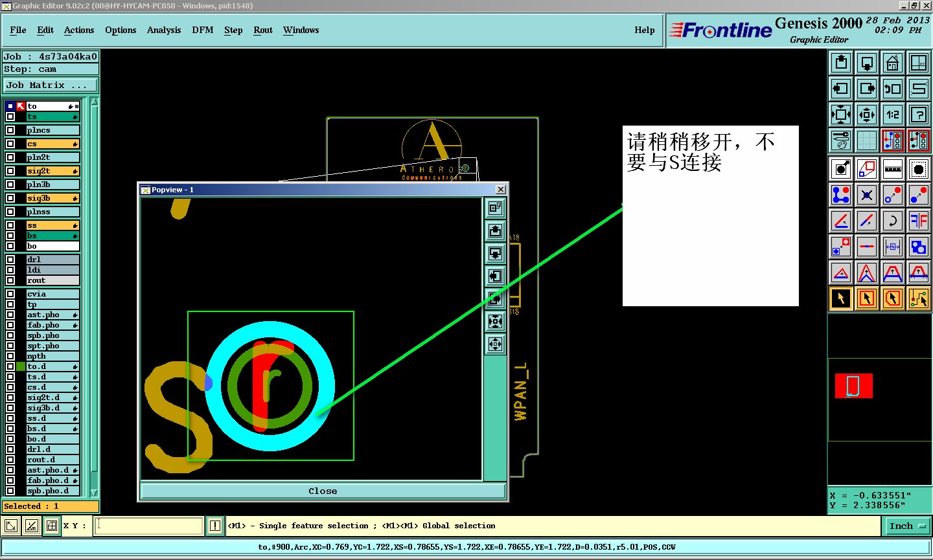The width and height of the screenshot is (933, 560).
Task: Click the overlapping blue circles icon
Action: click(x=919, y=247)
